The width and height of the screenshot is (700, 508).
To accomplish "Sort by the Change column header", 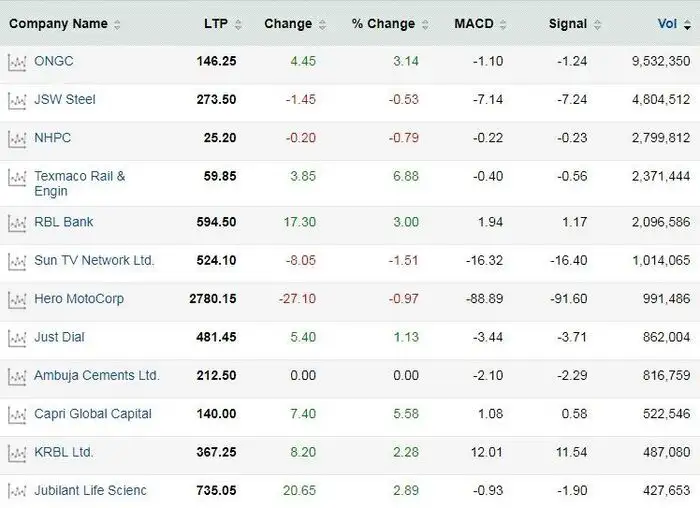I will (x=288, y=24).
